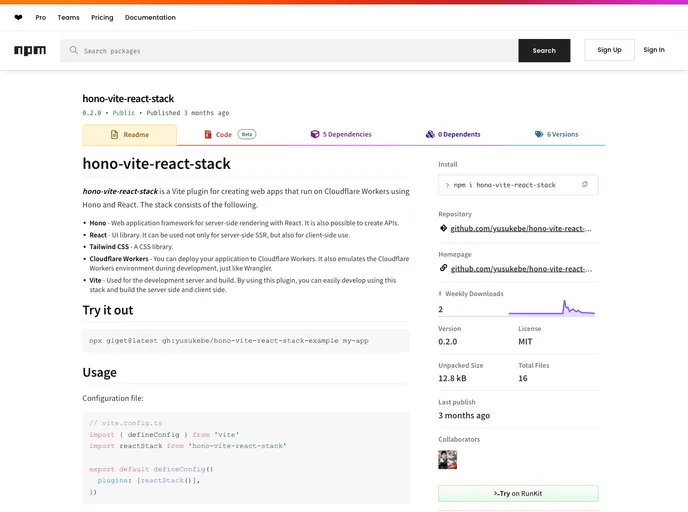Click the 'Collaborators' label
Screen dimensions: 688x512
pyautogui.click(x=459, y=439)
